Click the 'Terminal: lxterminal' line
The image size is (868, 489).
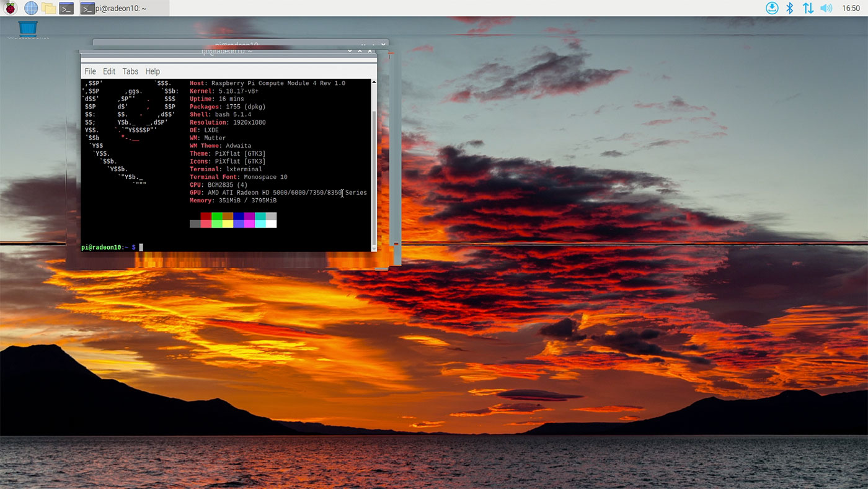(x=226, y=169)
